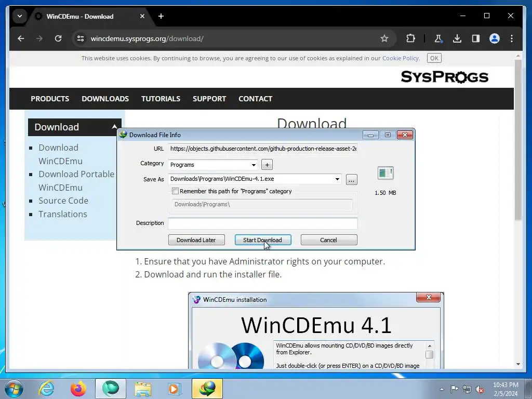Accept cookies with OK button
This screenshot has height=399, width=532.
(434, 58)
